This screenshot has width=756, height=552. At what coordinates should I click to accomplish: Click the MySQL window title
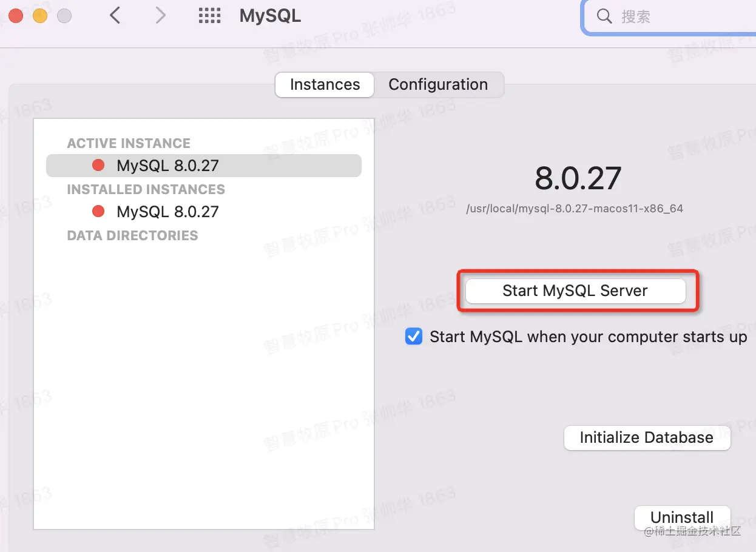pos(270,16)
